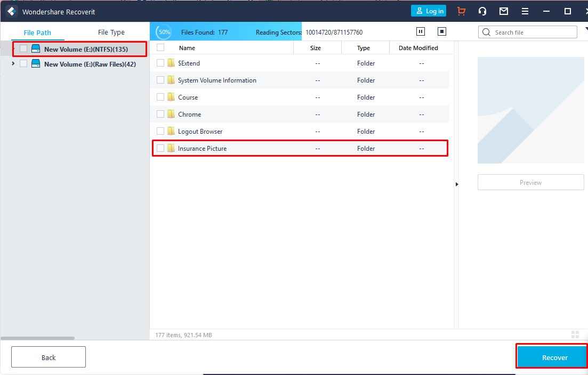Sort by the Type column header

coord(364,48)
